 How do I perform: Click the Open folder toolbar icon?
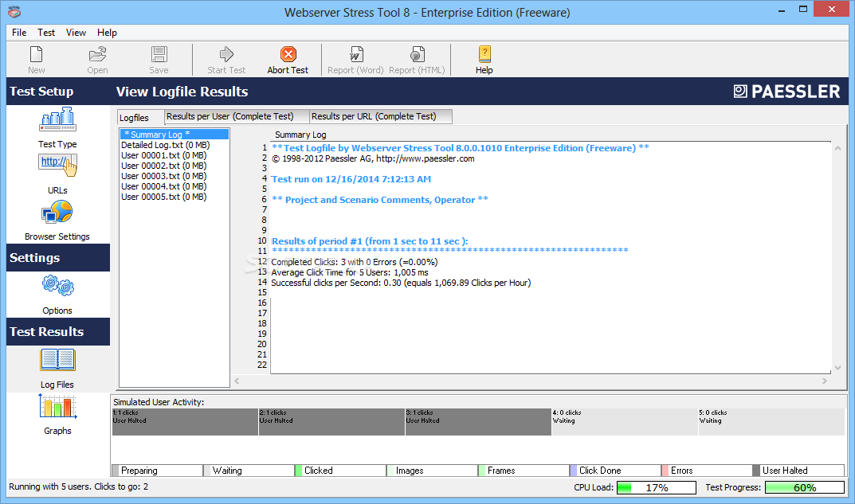(x=97, y=54)
